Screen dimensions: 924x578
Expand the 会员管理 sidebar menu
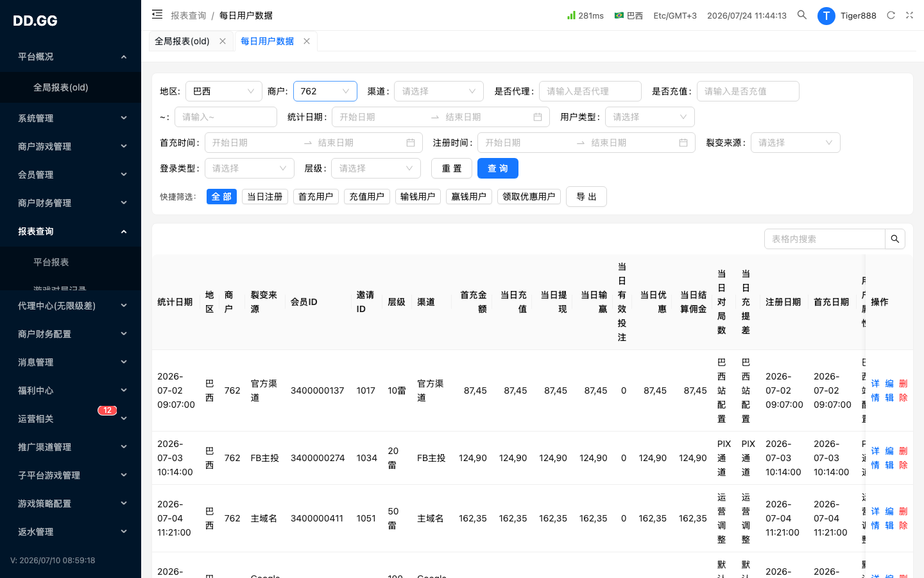click(71, 175)
